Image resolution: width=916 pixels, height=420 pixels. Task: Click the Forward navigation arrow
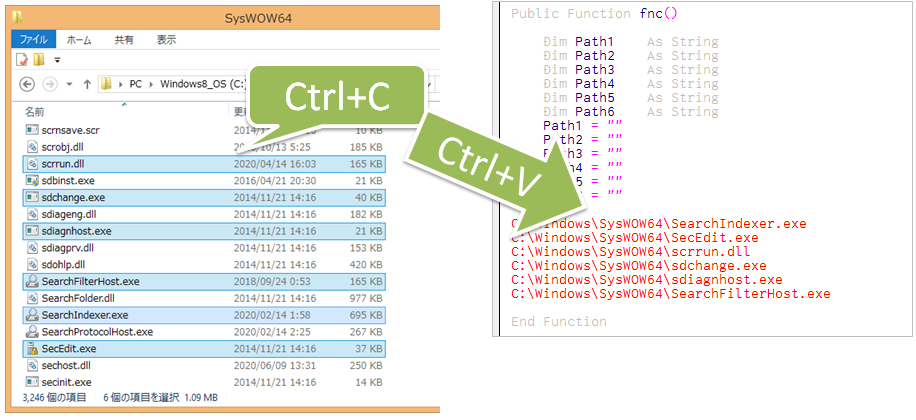pos(50,83)
